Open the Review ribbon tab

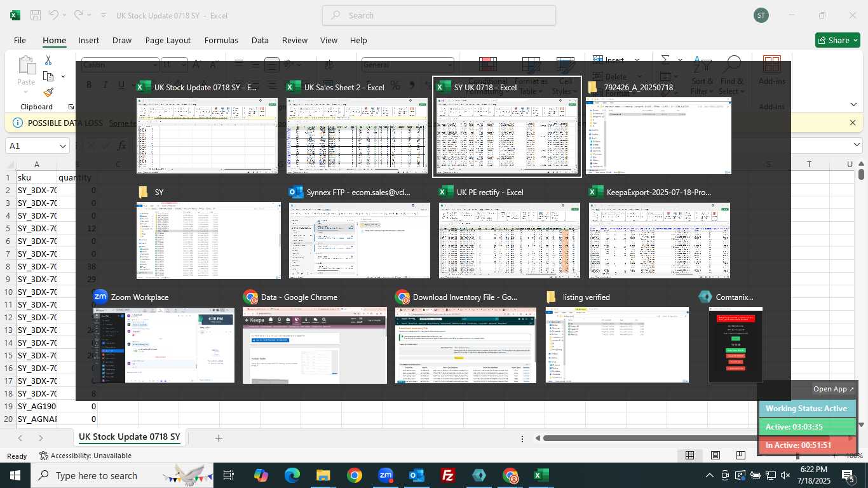(295, 40)
